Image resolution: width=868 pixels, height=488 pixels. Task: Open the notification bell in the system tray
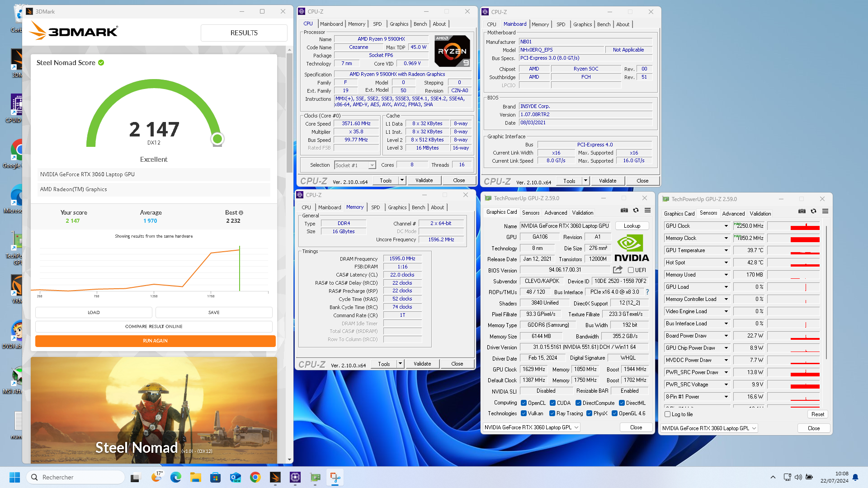(x=855, y=477)
